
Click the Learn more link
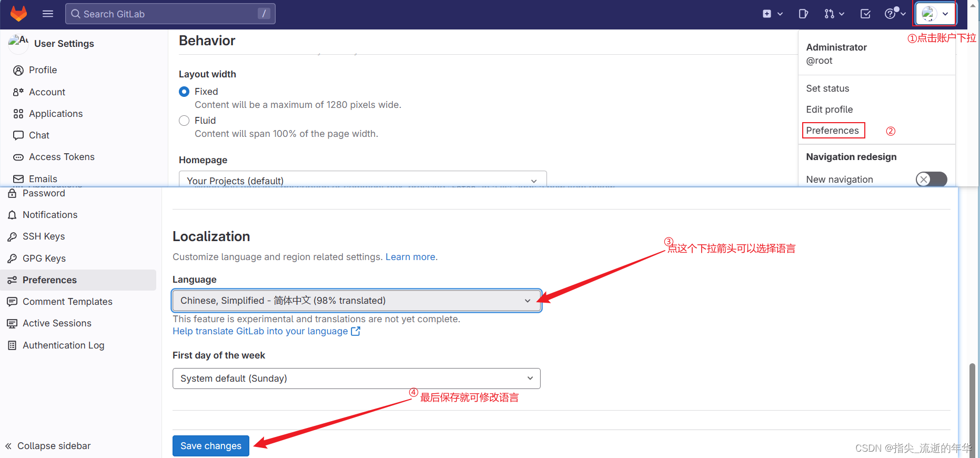[x=410, y=257]
